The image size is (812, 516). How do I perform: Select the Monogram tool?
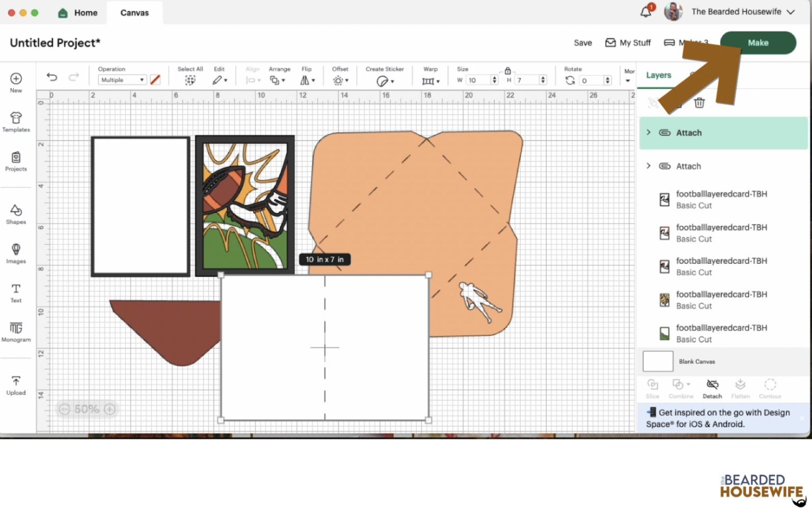16,332
